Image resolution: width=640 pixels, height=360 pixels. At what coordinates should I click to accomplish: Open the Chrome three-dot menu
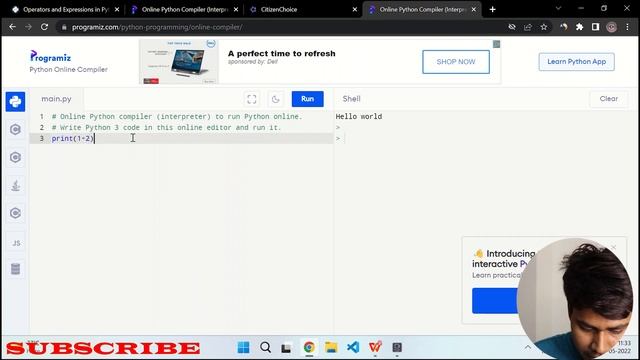(x=627, y=27)
